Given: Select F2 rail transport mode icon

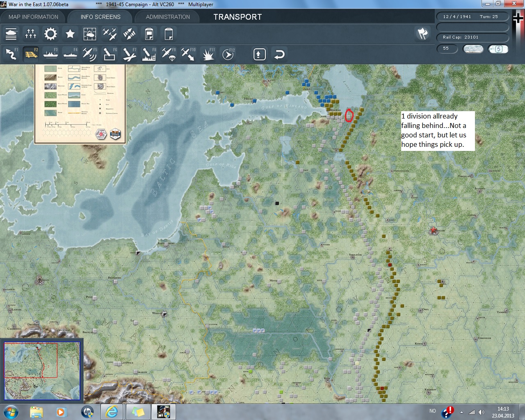Looking at the screenshot, I should click(x=31, y=54).
